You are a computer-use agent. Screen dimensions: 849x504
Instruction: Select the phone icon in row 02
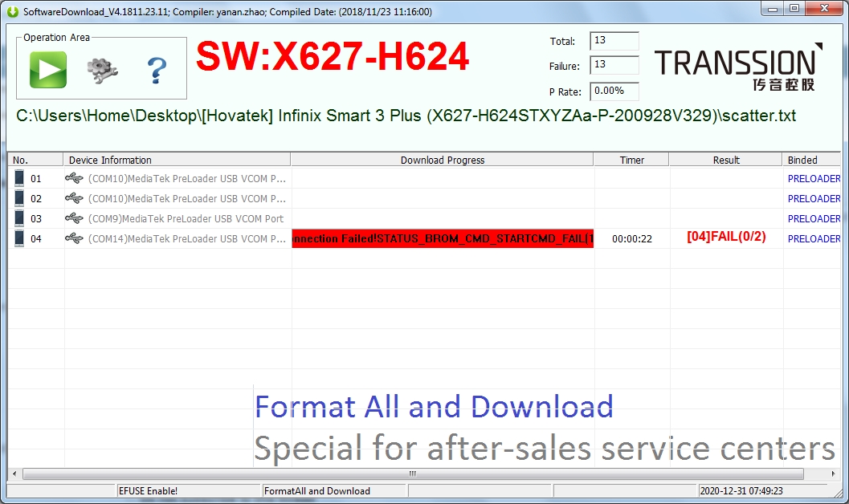(x=19, y=198)
